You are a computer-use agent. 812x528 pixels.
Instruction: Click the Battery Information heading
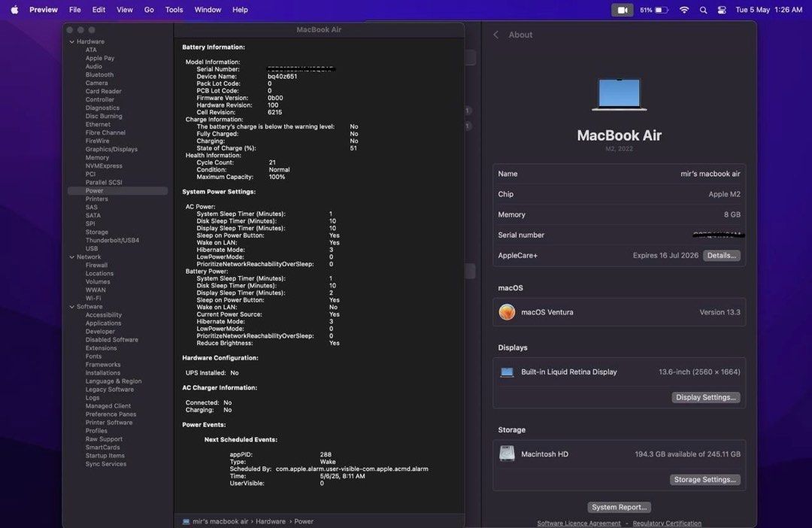(x=214, y=47)
